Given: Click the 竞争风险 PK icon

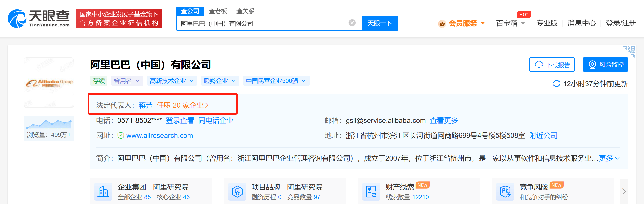Looking at the screenshot, I should [505, 192].
